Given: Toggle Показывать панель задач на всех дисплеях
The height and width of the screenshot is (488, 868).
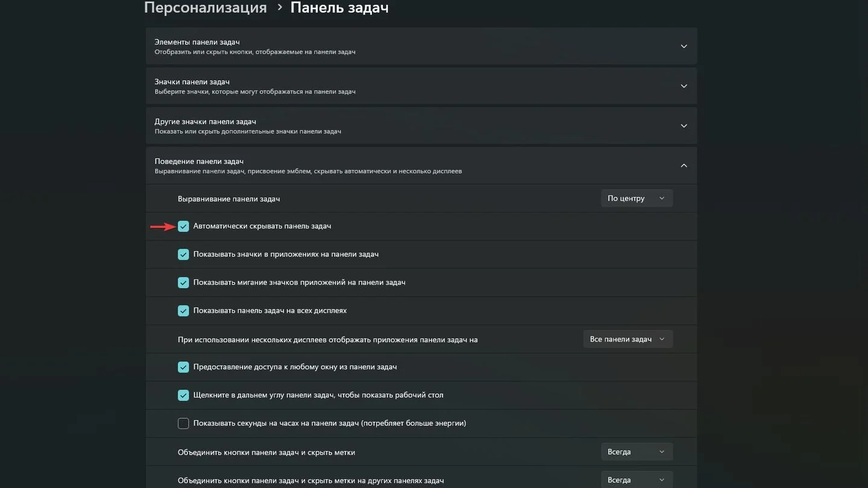Looking at the screenshot, I should click(183, 311).
